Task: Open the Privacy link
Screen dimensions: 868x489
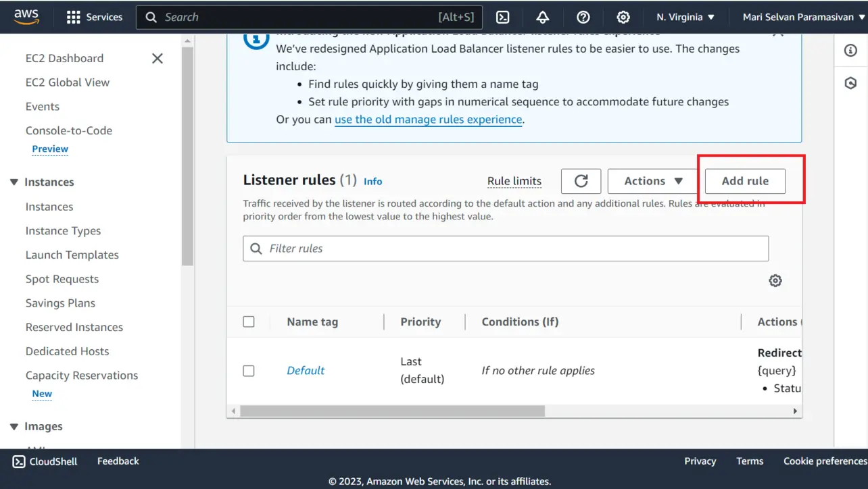Action: [x=700, y=461]
